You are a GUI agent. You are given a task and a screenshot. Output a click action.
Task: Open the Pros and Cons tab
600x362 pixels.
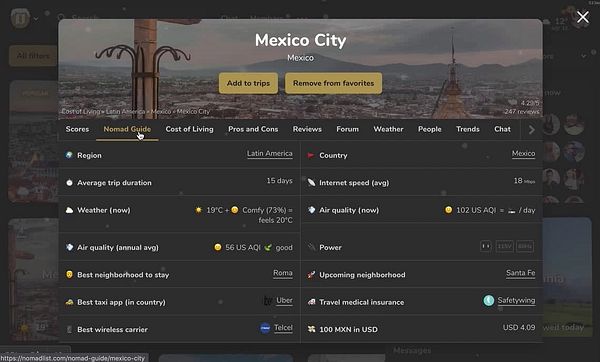click(x=253, y=129)
